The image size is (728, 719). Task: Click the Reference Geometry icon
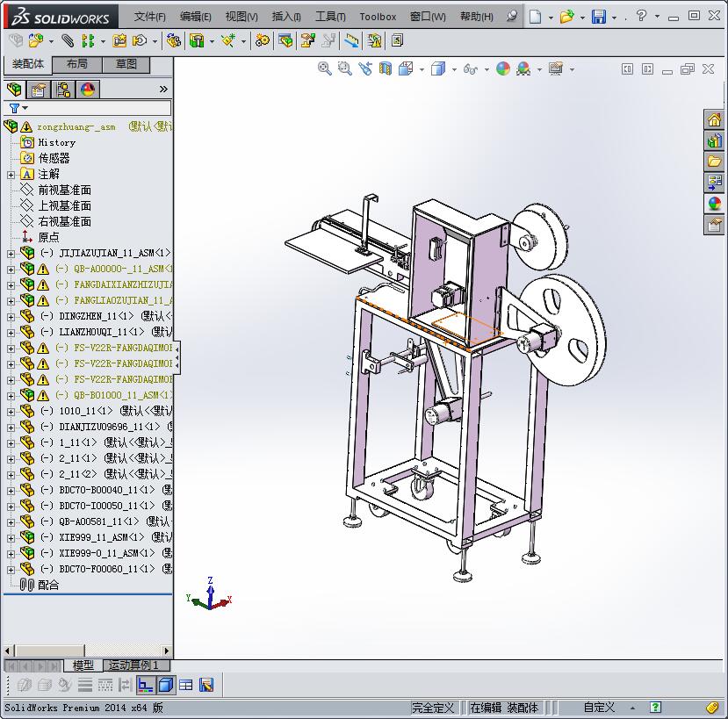click(x=228, y=41)
